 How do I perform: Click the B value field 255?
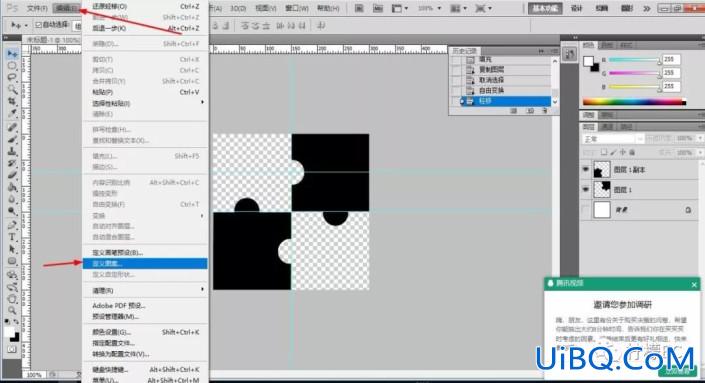671,86
